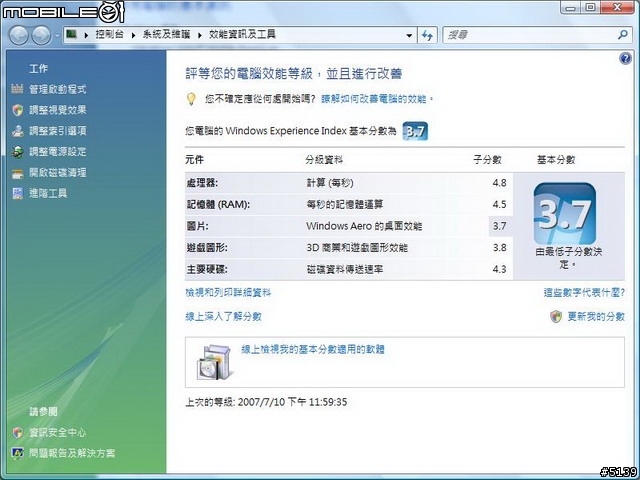The width and height of the screenshot is (640, 480).
Task: Open 進階工具 task link
Action: point(48,193)
